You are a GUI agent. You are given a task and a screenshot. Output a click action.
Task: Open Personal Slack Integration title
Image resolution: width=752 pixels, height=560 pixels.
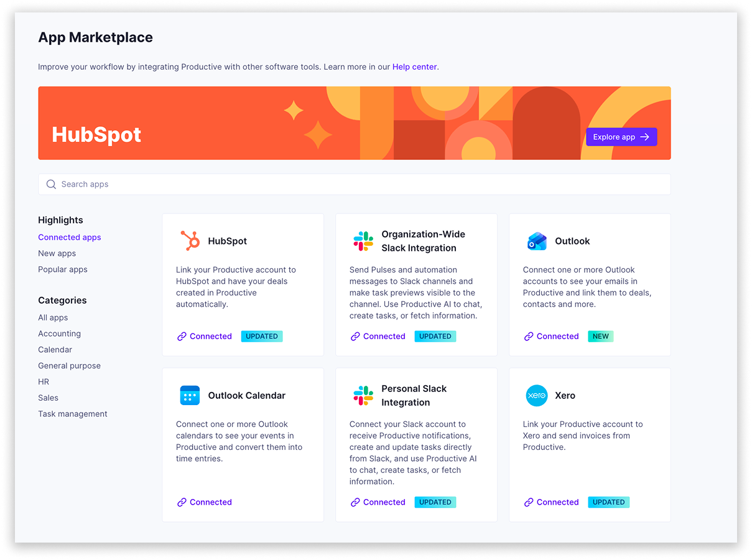pyautogui.click(x=414, y=395)
